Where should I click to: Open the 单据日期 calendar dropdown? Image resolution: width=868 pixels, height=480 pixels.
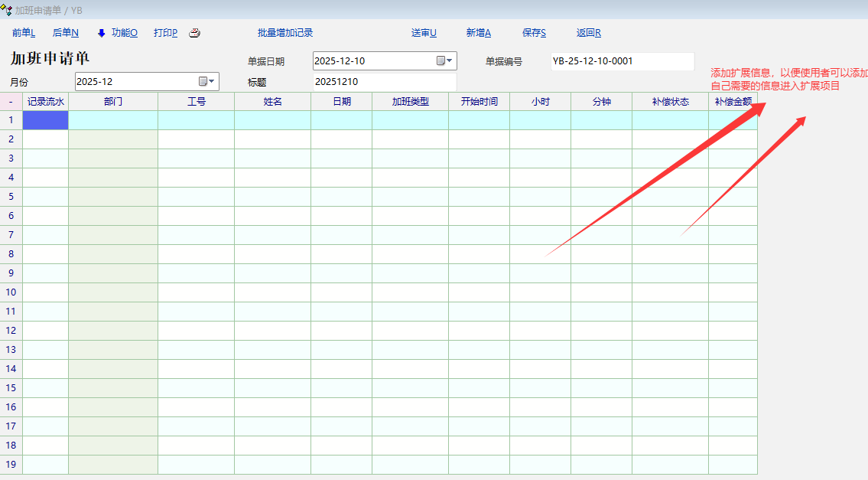[x=444, y=61]
